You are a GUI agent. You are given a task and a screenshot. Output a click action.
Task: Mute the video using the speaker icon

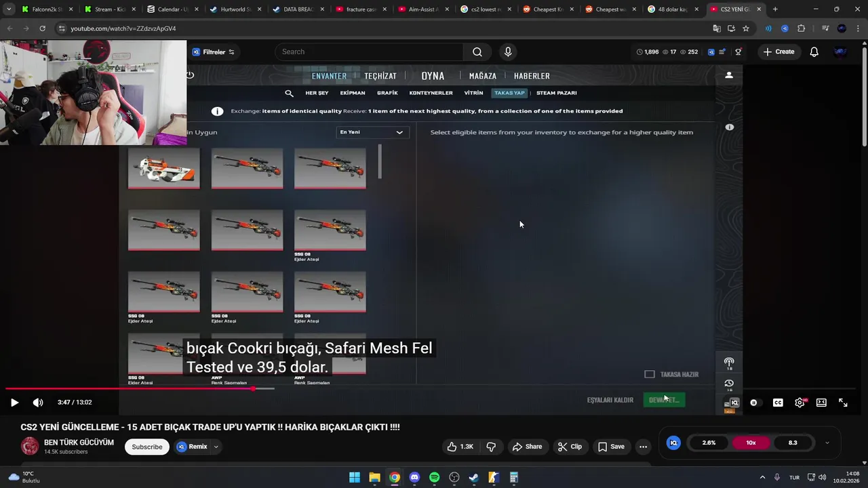tap(38, 403)
